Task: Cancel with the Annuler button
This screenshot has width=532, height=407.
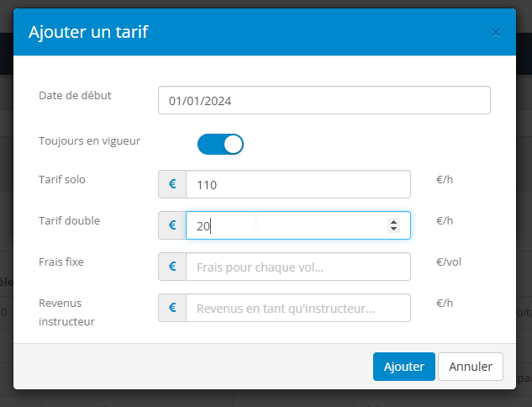Action: 471,367
